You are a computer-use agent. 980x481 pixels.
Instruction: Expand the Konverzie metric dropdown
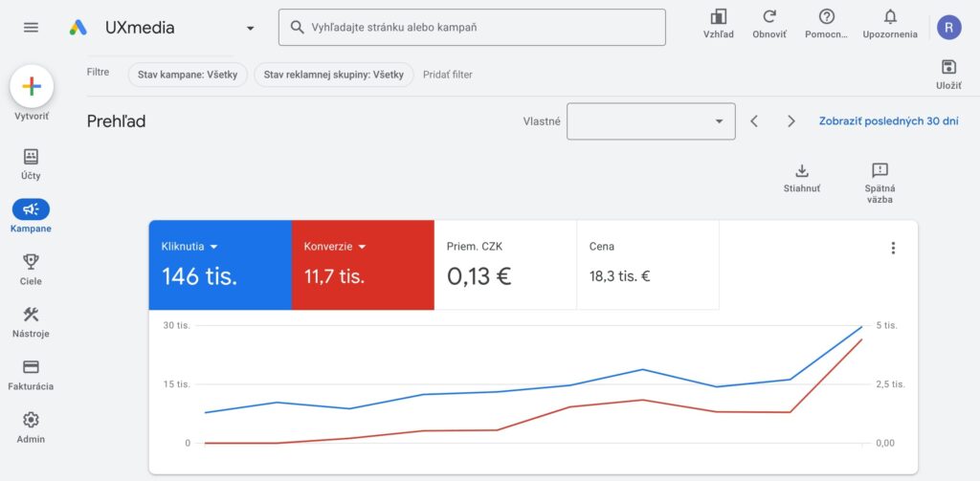pyautogui.click(x=361, y=247)
